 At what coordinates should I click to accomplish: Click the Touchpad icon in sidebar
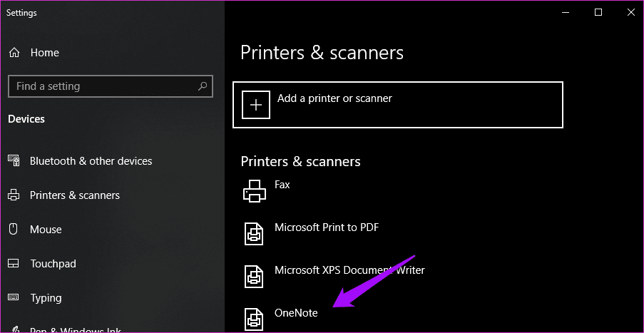(x=14, y=264)
